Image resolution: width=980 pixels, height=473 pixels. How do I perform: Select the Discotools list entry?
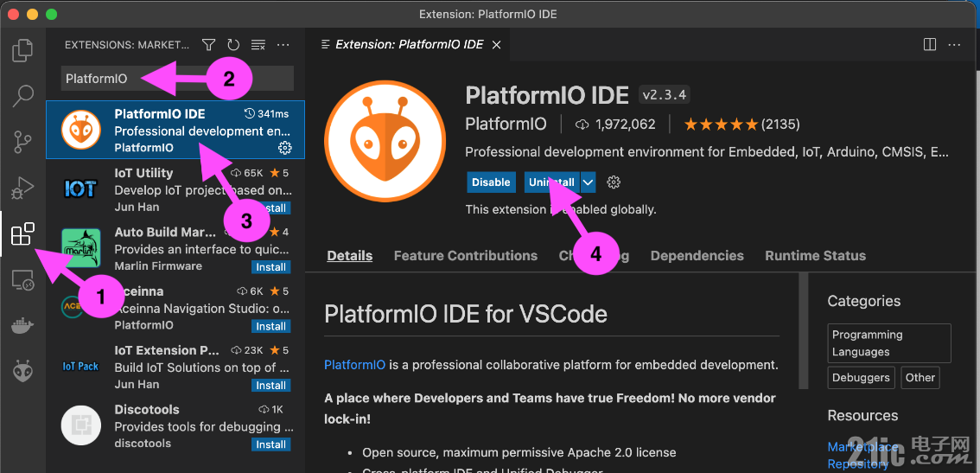pyautogui.click(x=175, y=426)
